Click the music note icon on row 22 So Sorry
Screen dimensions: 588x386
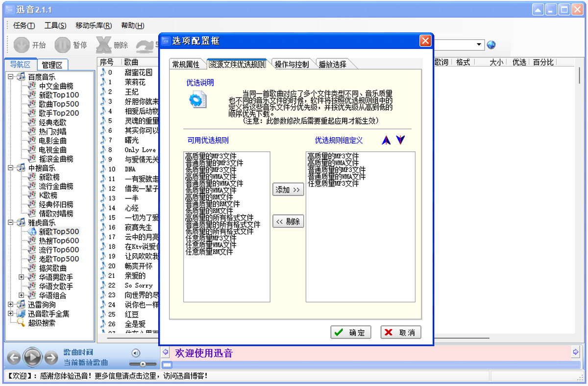[x=103, y=285]
